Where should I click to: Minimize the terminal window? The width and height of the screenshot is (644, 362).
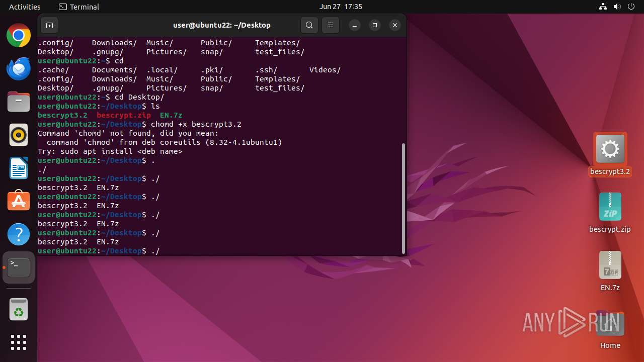(355, 25)
